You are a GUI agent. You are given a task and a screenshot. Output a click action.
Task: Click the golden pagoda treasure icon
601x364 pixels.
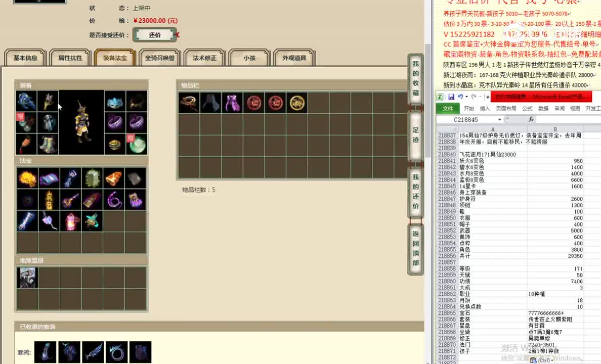click(x=49, y=200)
